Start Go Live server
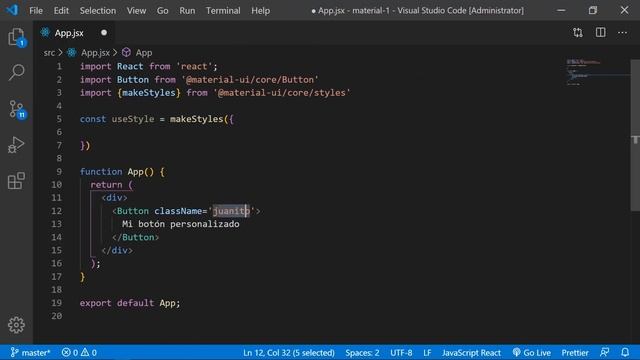The height and width of the screenshot is (360, 640). 531,352
